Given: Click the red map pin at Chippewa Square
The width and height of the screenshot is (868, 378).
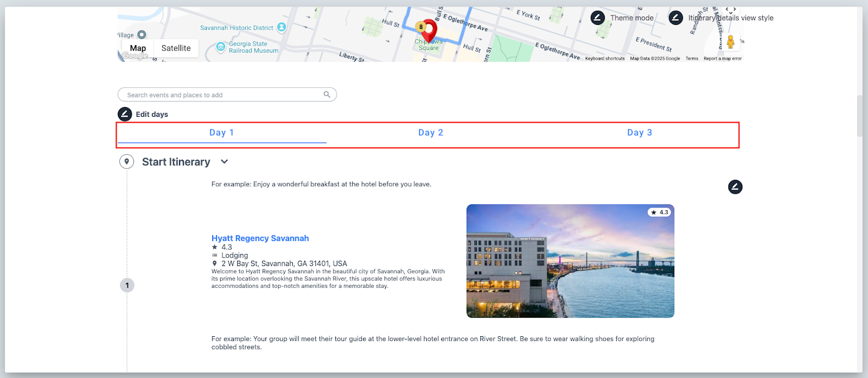Looking at the screenshot, I should coord(429,31).
